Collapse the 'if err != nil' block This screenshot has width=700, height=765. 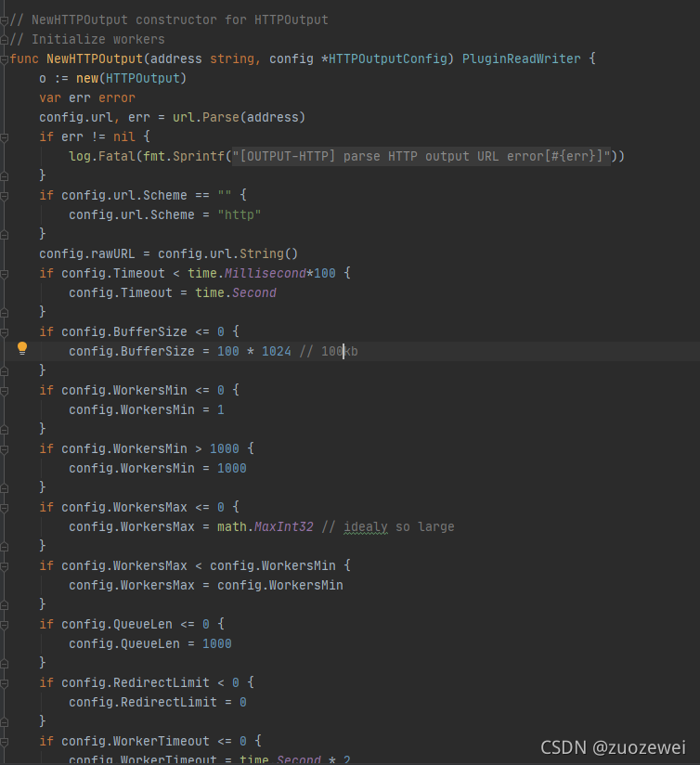pyautogui.click(x=4, y=137)
